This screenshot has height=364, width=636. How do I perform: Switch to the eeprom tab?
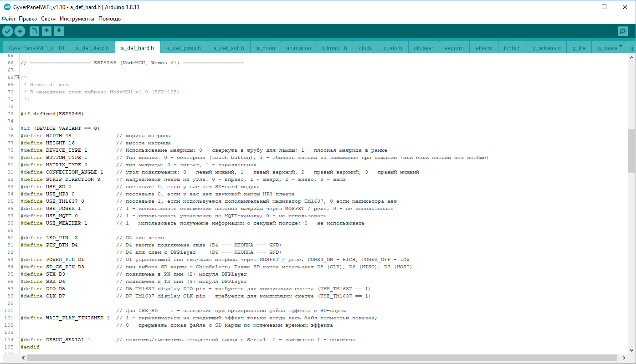click(454, 48)
